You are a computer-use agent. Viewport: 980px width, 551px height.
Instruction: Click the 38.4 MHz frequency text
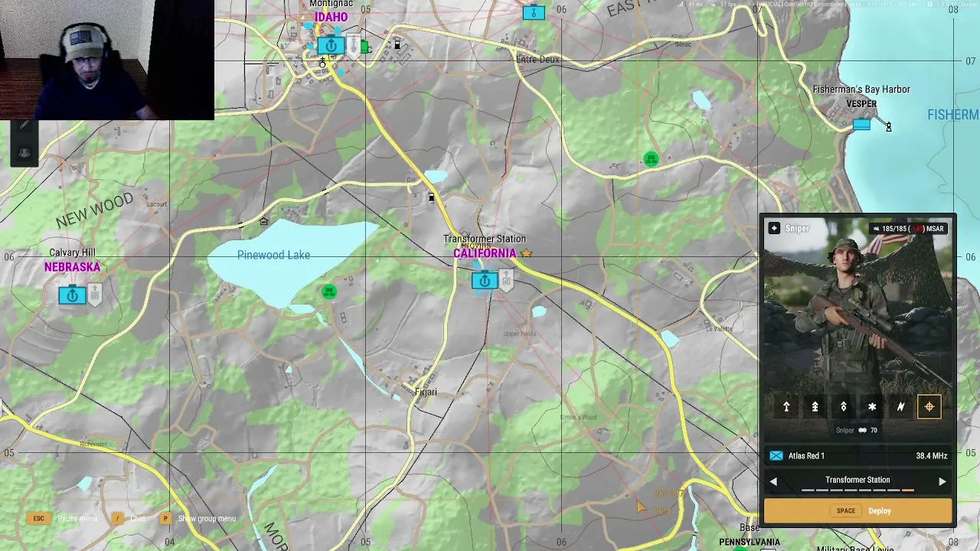pyautogui.click(x=931, y=456)
